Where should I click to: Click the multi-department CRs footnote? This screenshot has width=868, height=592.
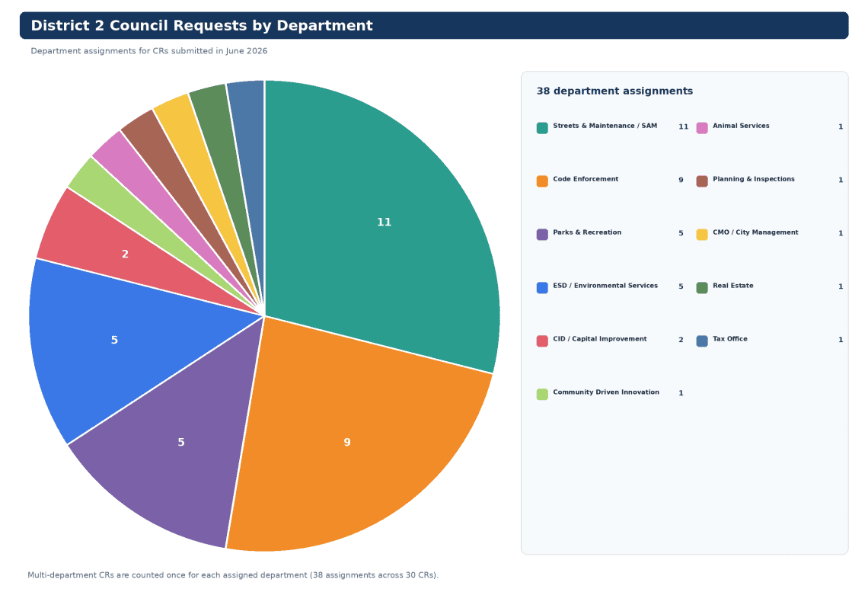pos(232,574)
